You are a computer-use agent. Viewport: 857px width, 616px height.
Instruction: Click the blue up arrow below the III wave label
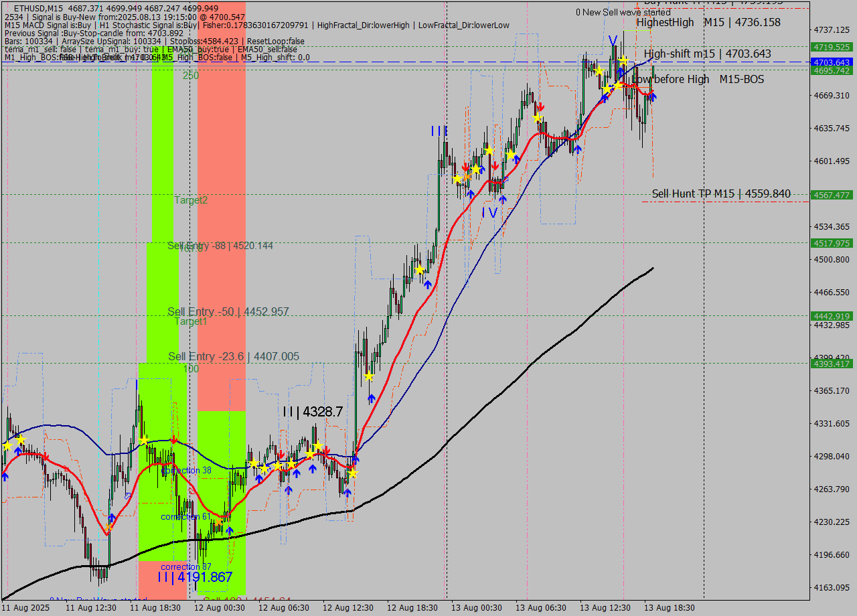[x=470, y=194]
